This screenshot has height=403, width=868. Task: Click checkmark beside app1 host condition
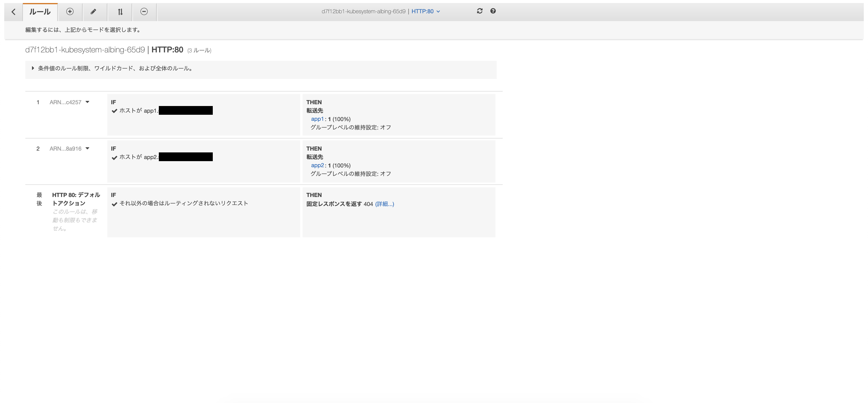[x=114, y=111]
